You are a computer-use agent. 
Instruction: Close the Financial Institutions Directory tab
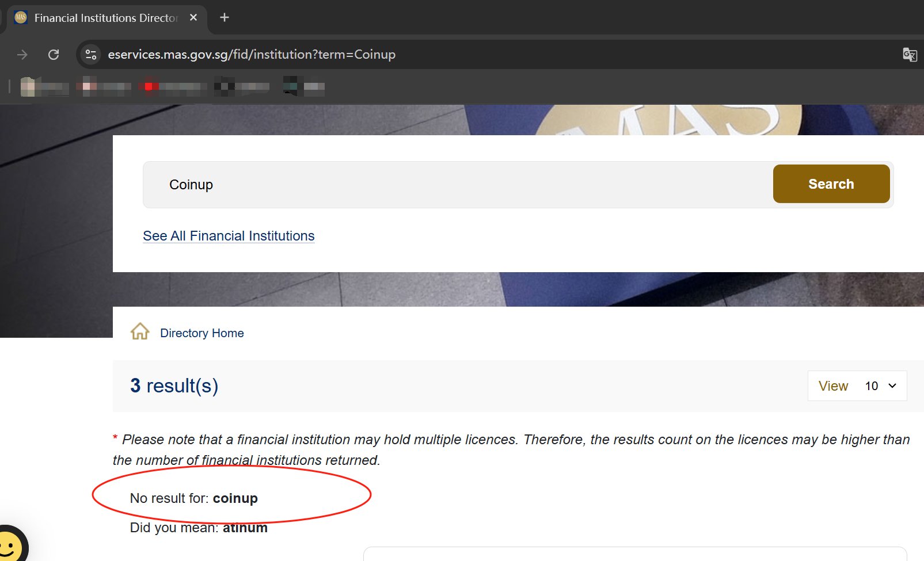point(193,18)
